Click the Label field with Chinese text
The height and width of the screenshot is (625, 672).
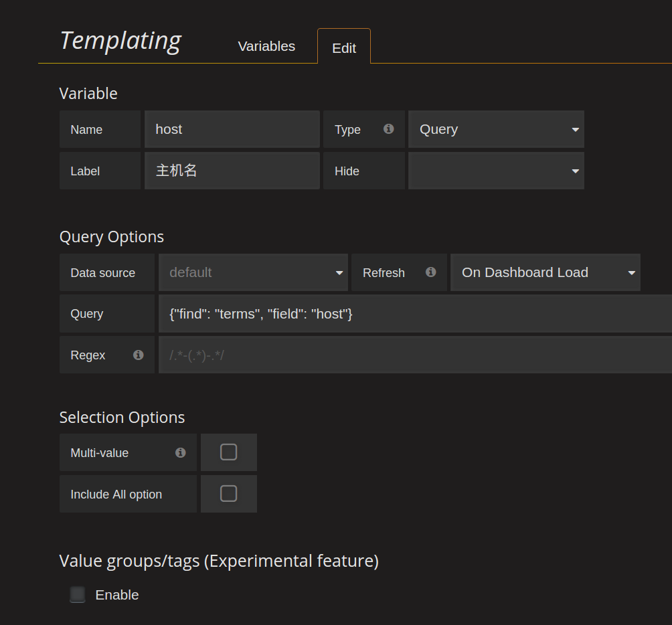pyautogui.click(x=232, y=171)
